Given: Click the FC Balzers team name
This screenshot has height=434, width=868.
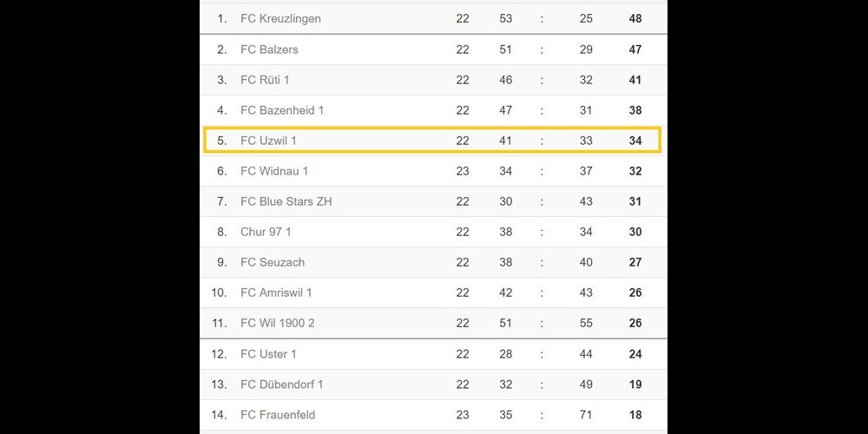Looking at the screenshot, I should pos(269,49).
